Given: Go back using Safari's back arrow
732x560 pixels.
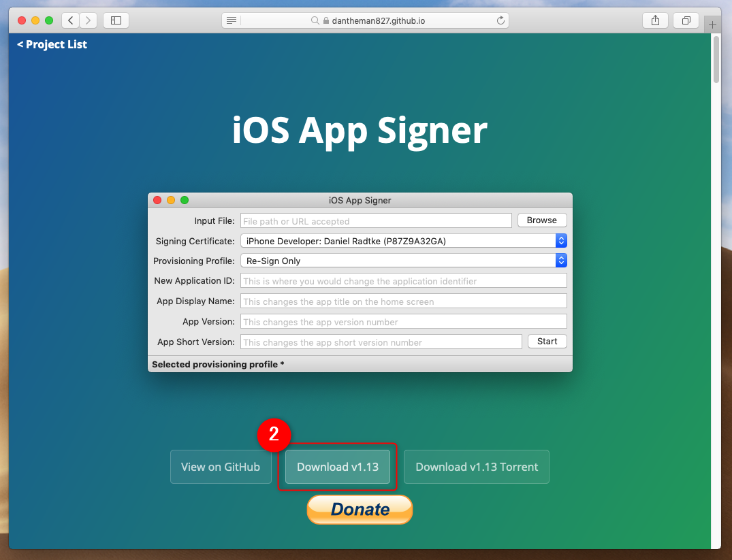Looking at the screenshot, I should coord(71,20).
